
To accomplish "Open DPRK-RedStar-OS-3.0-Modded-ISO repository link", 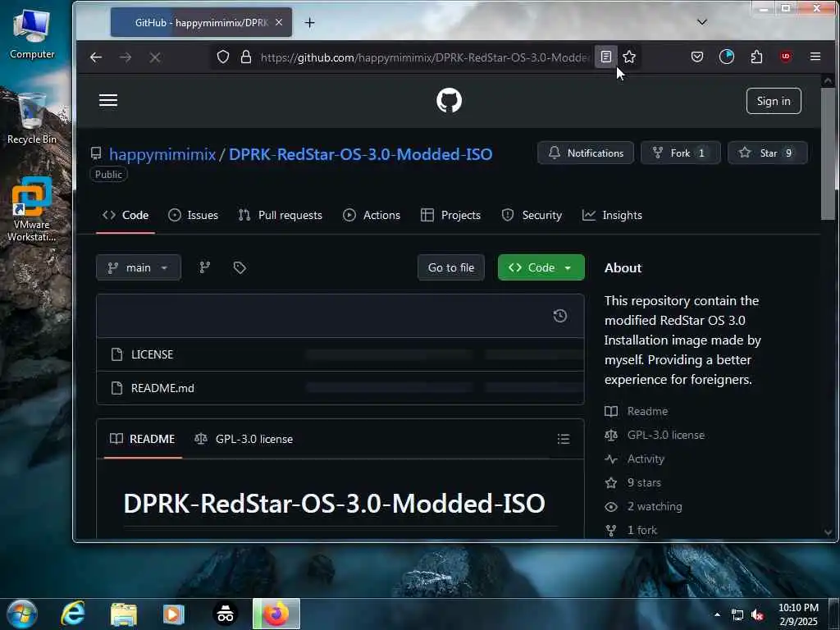I will 361,154.
